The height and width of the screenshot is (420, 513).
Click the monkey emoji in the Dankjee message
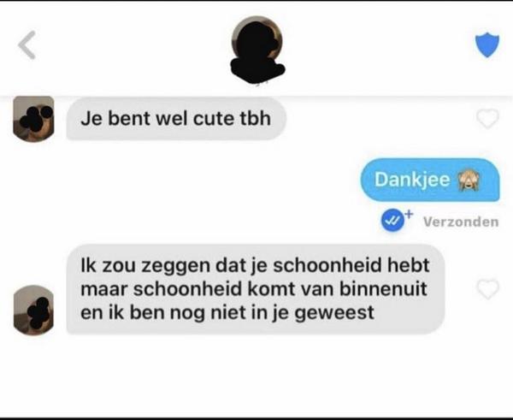pyautogui.click(x=469, y=180)
